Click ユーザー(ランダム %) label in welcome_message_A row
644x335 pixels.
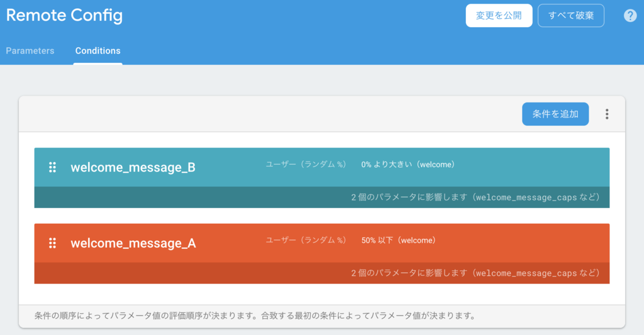(306, 240)
